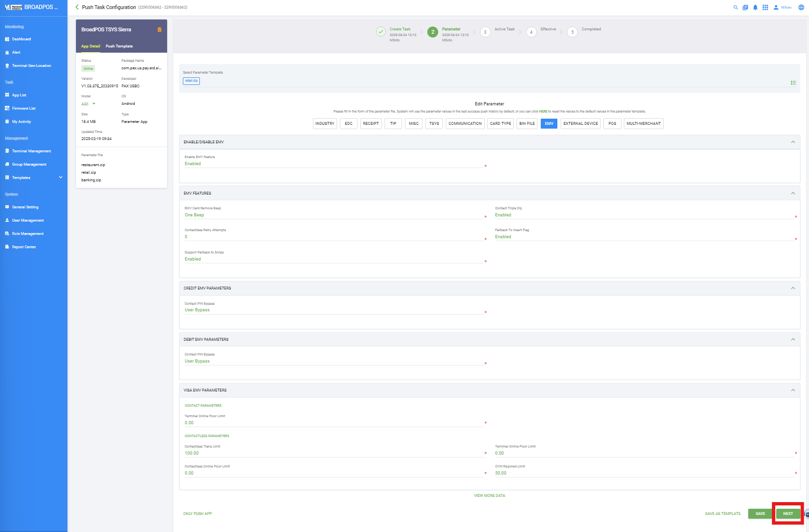Edit Contactless Retry Attempts field
Viewport: 809px width, 532px height.
pos(334,237)
